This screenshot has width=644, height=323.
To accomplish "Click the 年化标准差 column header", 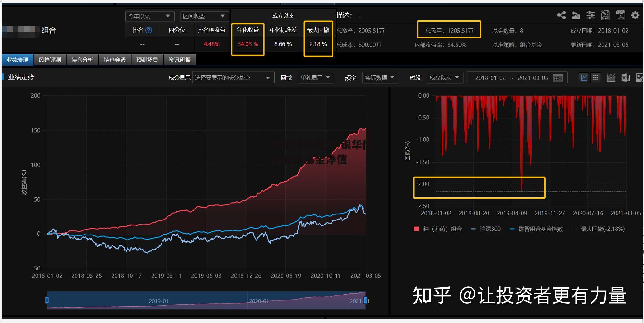I will (x=283, y=30).
